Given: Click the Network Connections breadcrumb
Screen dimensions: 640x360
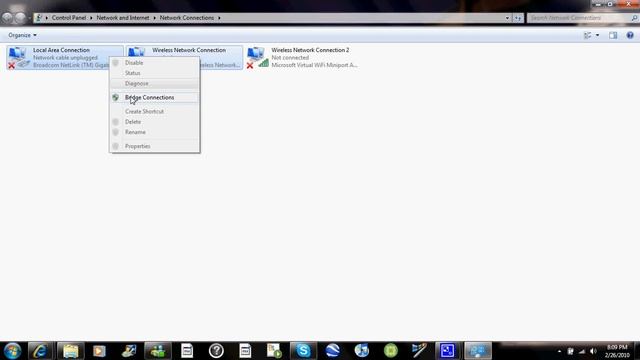Looking at the screenshot, I should pos(187,18).
